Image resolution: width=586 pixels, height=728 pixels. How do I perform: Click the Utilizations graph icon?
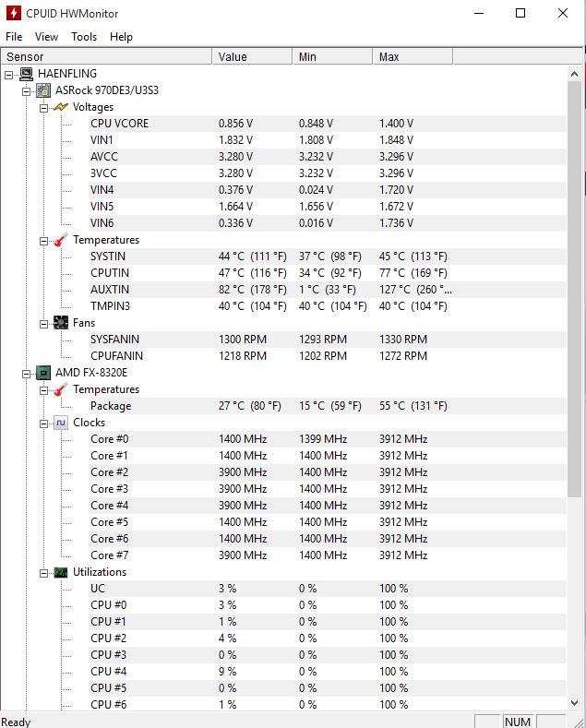[x=61, y=572]
